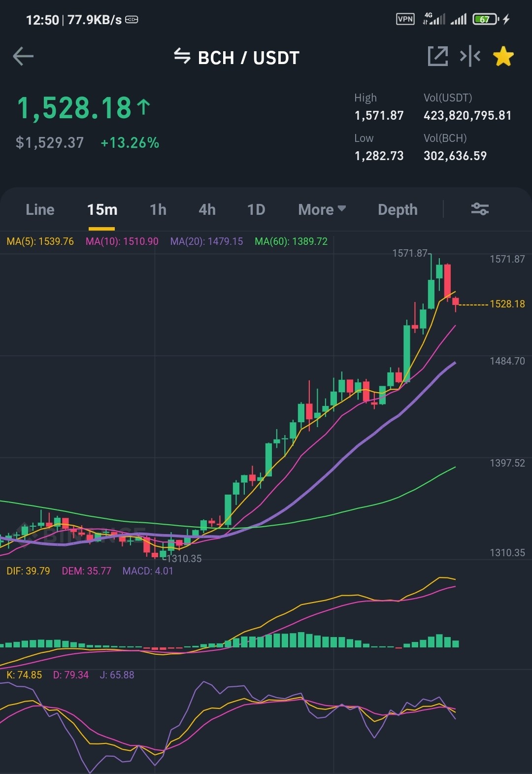Expand the More timeframes dropdown
The height and width of the screenshot is (774, 532).
coord(322,209)
